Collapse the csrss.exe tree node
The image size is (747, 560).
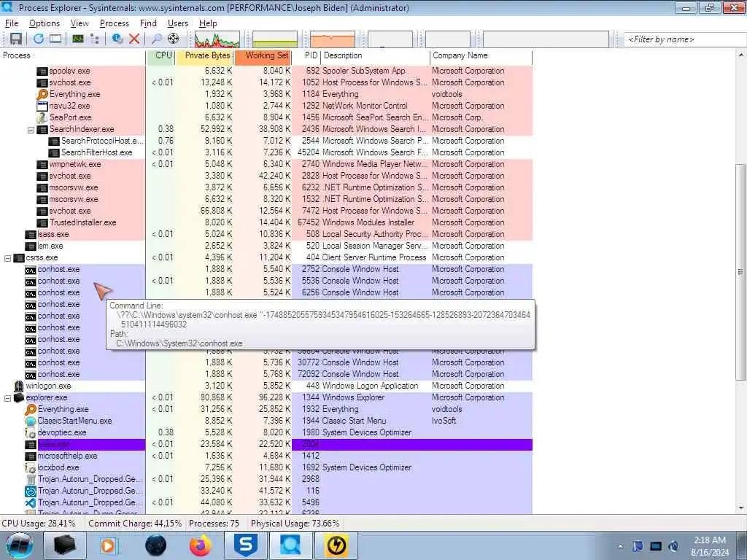click(7, 258)
